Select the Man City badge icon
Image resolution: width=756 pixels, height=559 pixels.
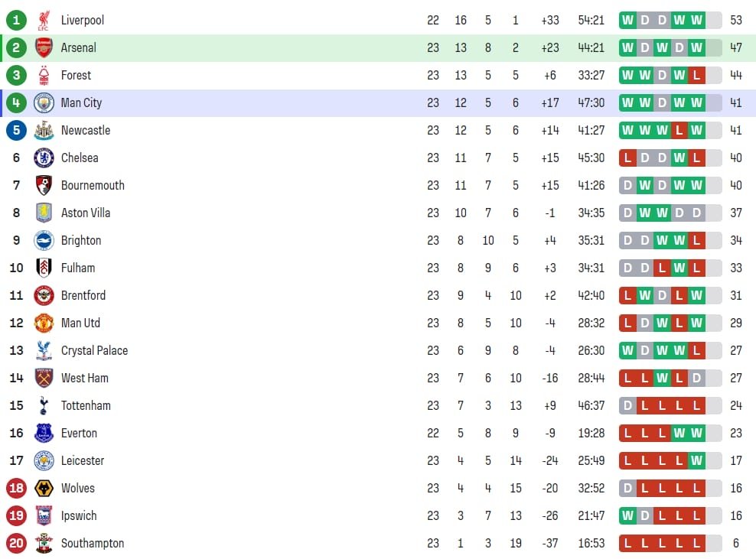coord(44,102)
